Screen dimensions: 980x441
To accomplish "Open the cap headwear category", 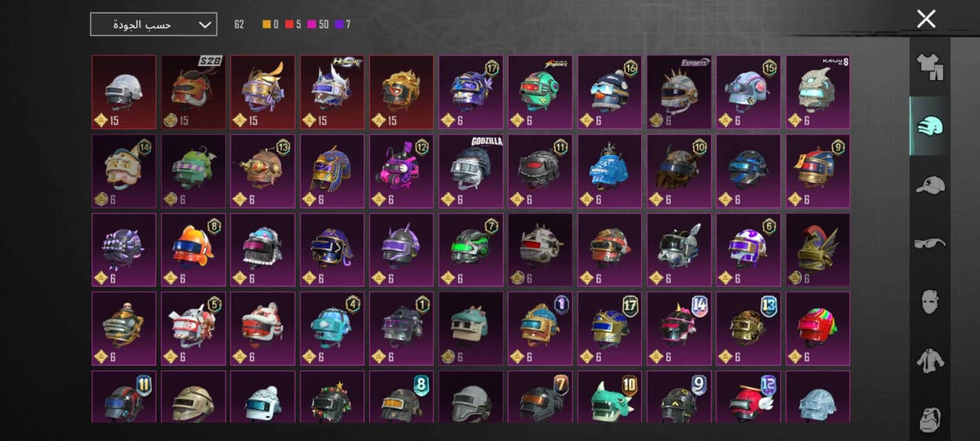I will (x=929, y=185).
